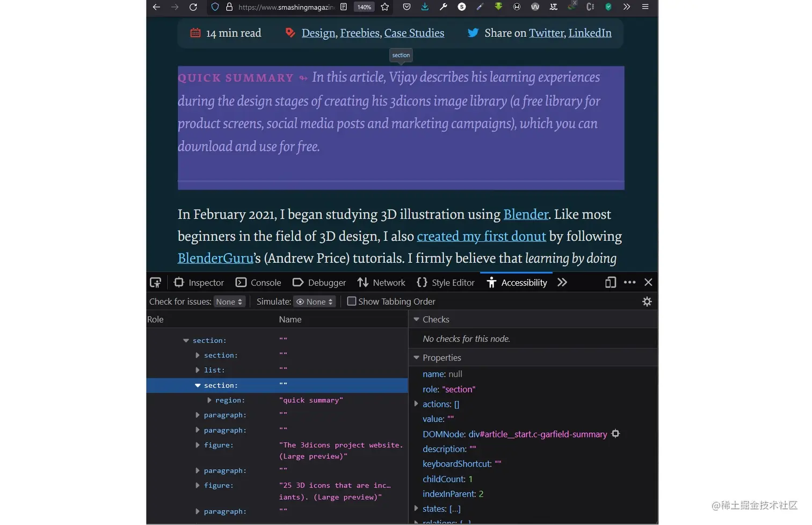Open the 'created my first donut' link
This screenshot has height=525, width=812.
coord(481,236)
